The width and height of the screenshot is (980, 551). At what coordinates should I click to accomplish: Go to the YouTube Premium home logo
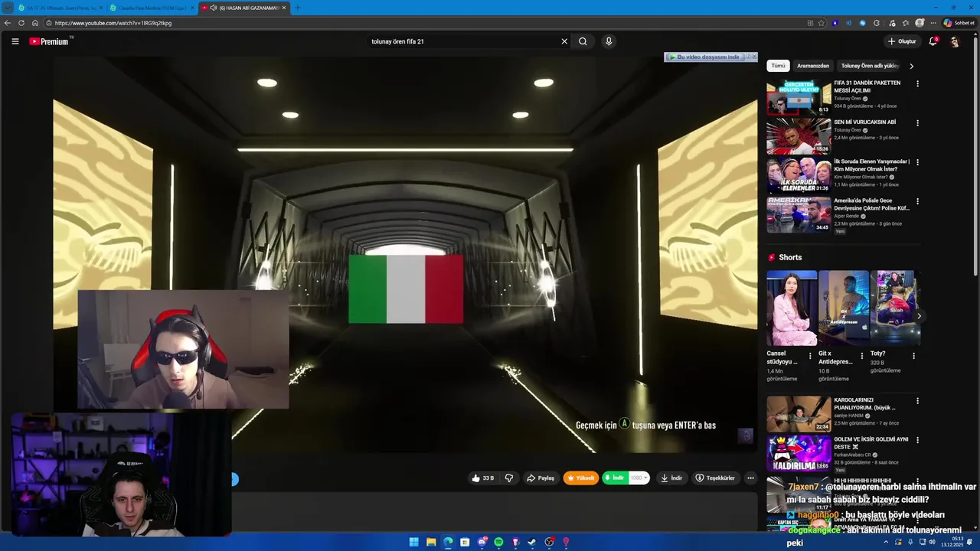50,41
